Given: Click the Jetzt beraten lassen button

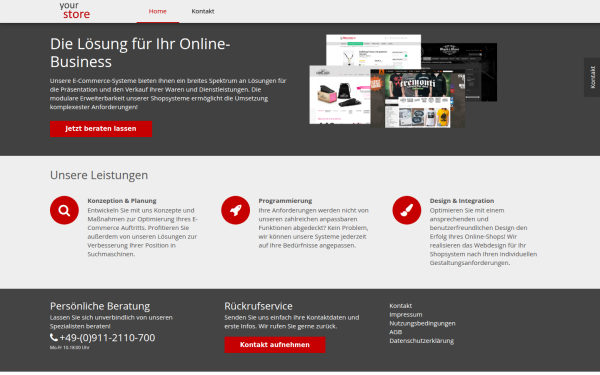Looking at the screenshot, I should (x=101, y=129).
